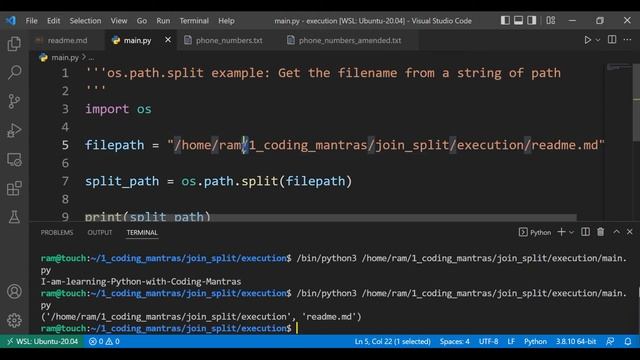640x360 pixels.
Task: Toggle the primary side bar layout
Action: pos(505,20)
